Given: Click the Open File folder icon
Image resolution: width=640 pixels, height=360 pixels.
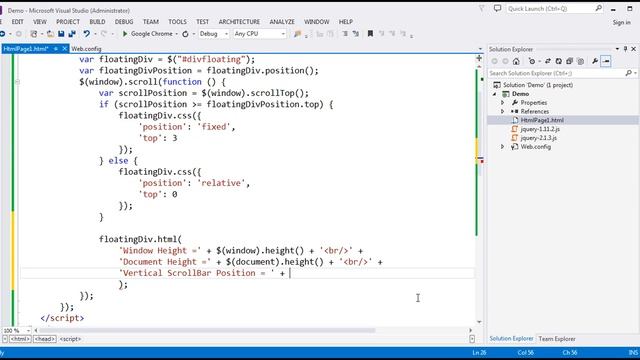Looking at the screenshot, I should pyautogui.click(x=50, y=34).
